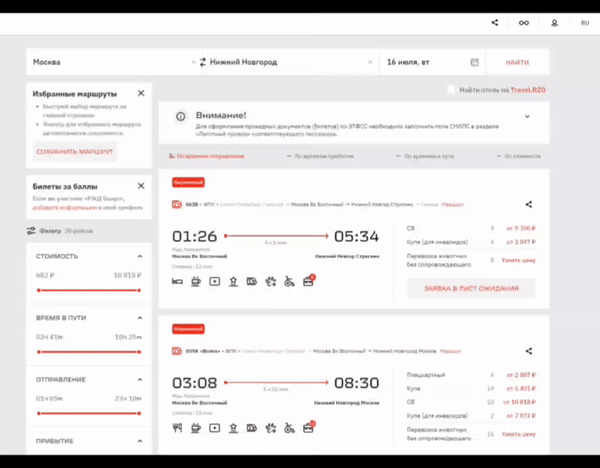Click wheelchair icon on 03:08 train
600x468 pixels.
[x=289, y=428]
